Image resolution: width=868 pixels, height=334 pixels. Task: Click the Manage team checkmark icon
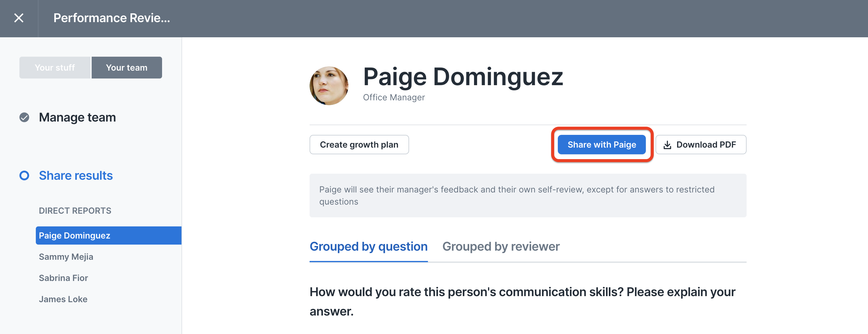[24, 117]
